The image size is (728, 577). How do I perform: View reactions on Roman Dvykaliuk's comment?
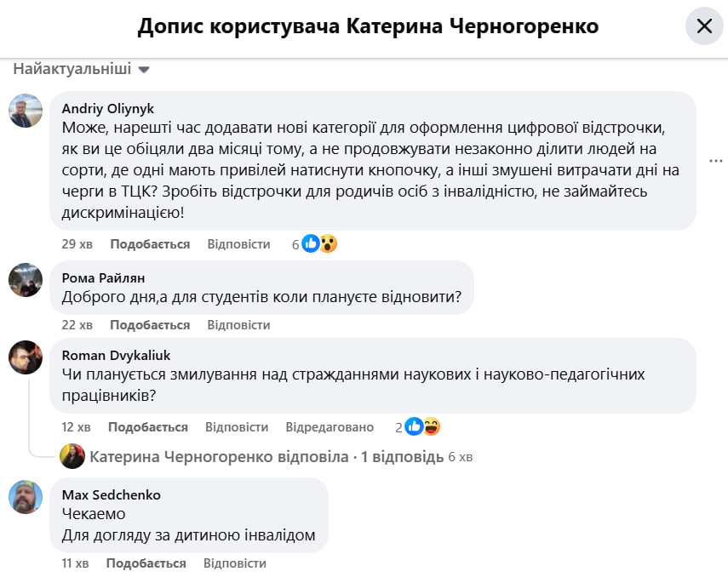(421, 427)
